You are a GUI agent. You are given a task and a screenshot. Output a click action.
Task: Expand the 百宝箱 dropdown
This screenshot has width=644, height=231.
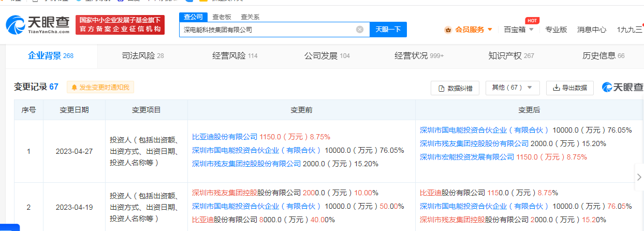519,30
